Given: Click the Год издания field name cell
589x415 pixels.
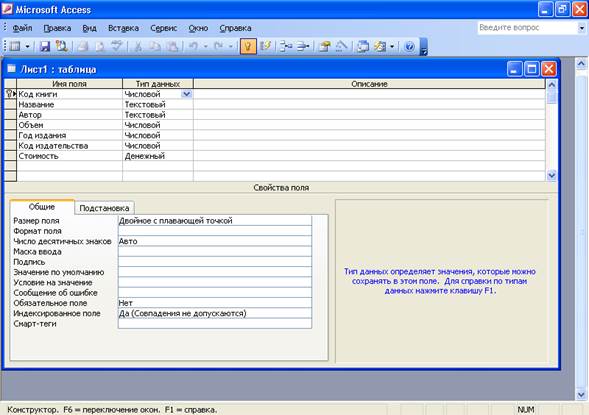Looking at the screenshot, I should click(69, 135).
